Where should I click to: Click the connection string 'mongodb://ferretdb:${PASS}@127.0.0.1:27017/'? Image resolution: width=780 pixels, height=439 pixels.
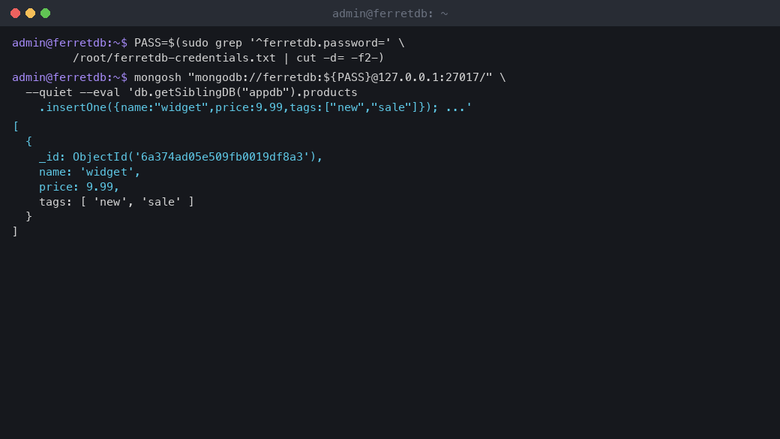tap(340, 78)
